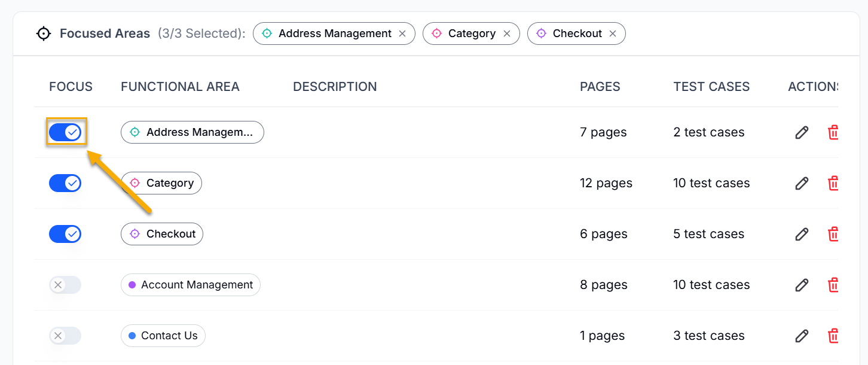Image resolution: width=868 pixels, height=365 pixels.
Task: Delete the Contact Us functional area
Action: (x=833, y=336)
